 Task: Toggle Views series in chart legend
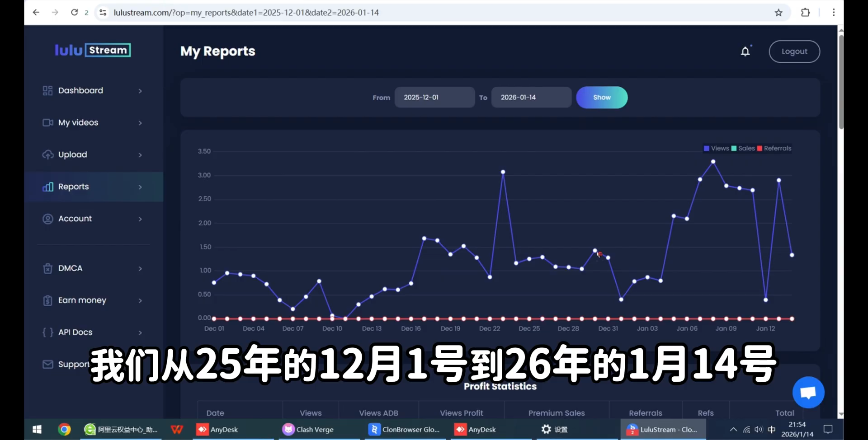pyautogui.click(x=716, y=149)
